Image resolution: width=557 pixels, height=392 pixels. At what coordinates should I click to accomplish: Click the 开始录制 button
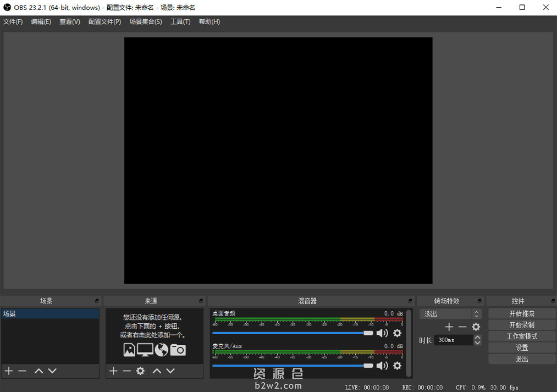click(x=522, y=325)
